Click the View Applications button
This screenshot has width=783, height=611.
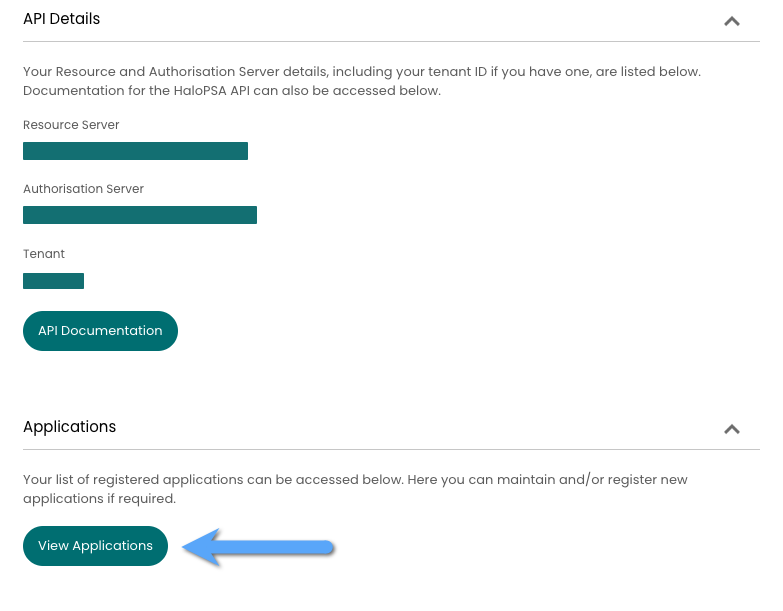point(95,546)
